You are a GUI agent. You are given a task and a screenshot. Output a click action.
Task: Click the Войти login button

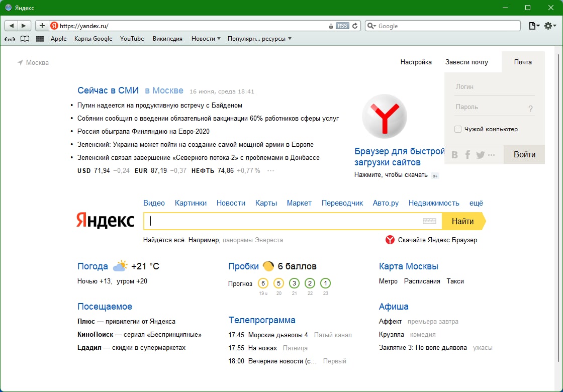click(x=524, y=155)
